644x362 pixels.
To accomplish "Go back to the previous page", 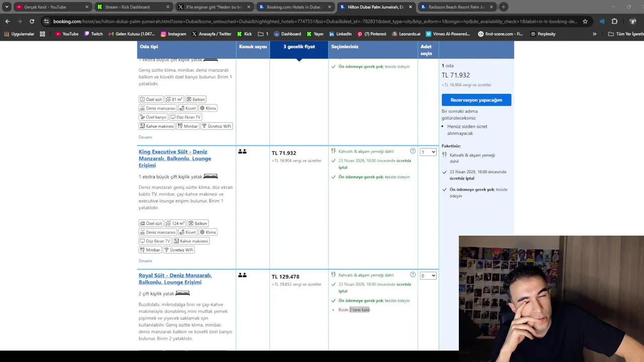I will pos(7,22).
